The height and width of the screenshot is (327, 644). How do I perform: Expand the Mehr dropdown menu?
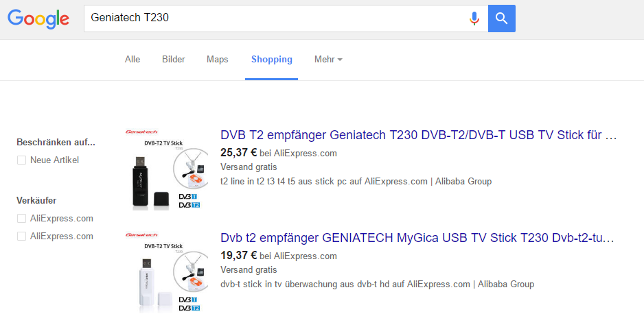click(328, 60)
